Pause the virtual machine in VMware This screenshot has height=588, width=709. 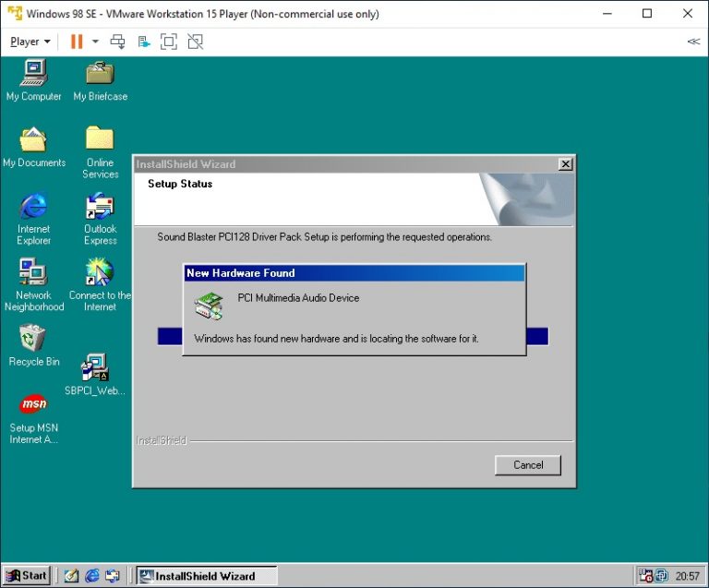(x=77, y=42)
